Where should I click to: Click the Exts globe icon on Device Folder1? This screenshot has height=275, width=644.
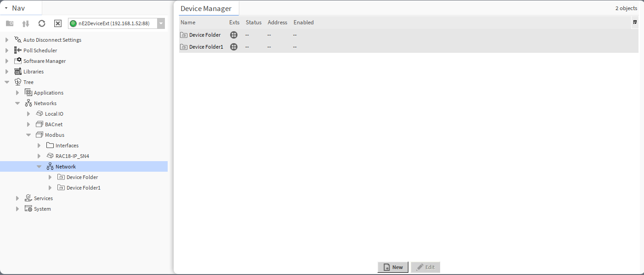[x=234, y=46]
